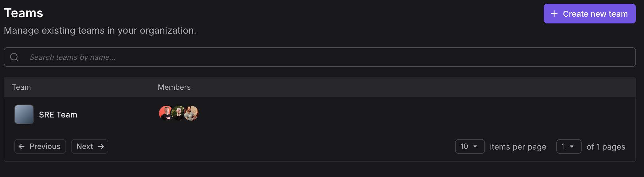Open the page number 1 dropdown

pos(569,146)
